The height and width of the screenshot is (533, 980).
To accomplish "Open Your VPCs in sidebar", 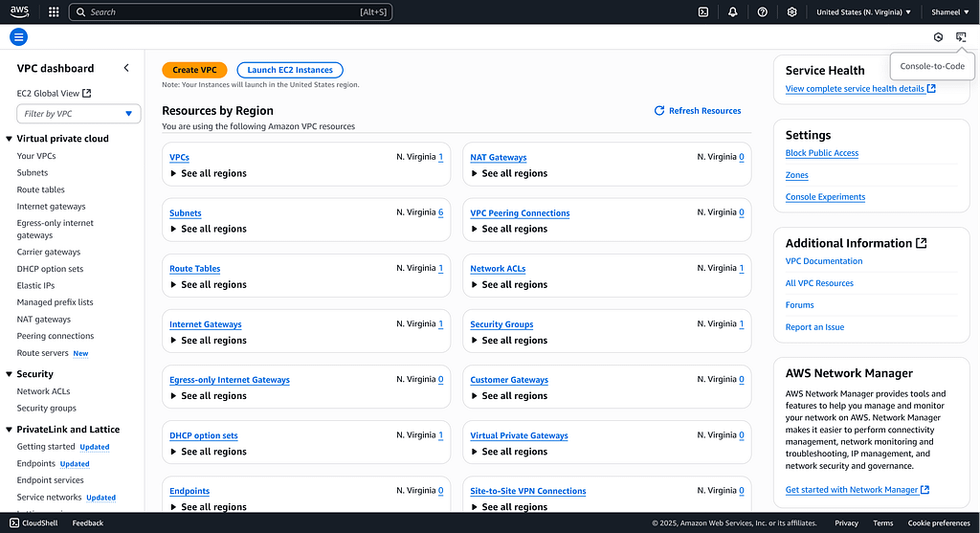I will (36, 156).
